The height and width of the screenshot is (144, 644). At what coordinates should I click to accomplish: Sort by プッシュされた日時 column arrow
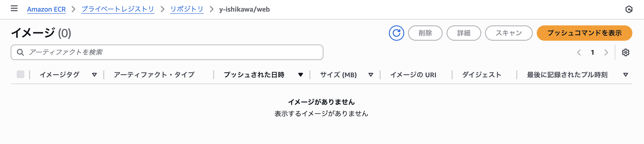pyautogui.click(x=301, y=75)
